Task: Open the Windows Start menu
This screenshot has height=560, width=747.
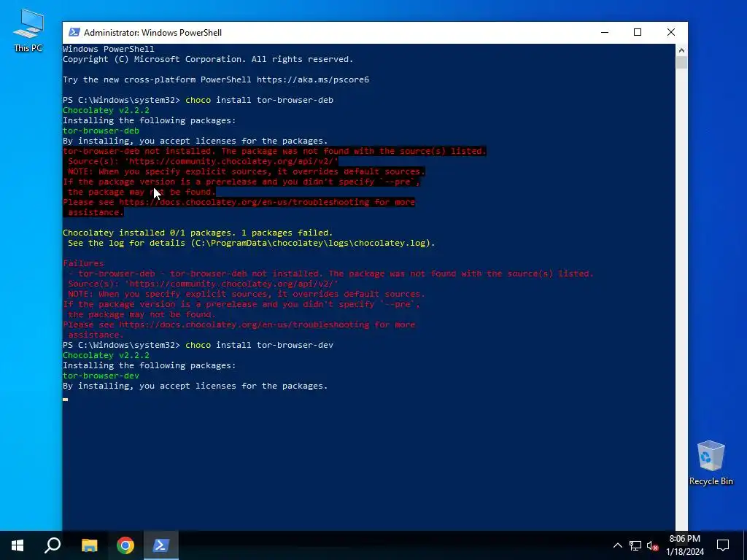Action: click(18, 545)
